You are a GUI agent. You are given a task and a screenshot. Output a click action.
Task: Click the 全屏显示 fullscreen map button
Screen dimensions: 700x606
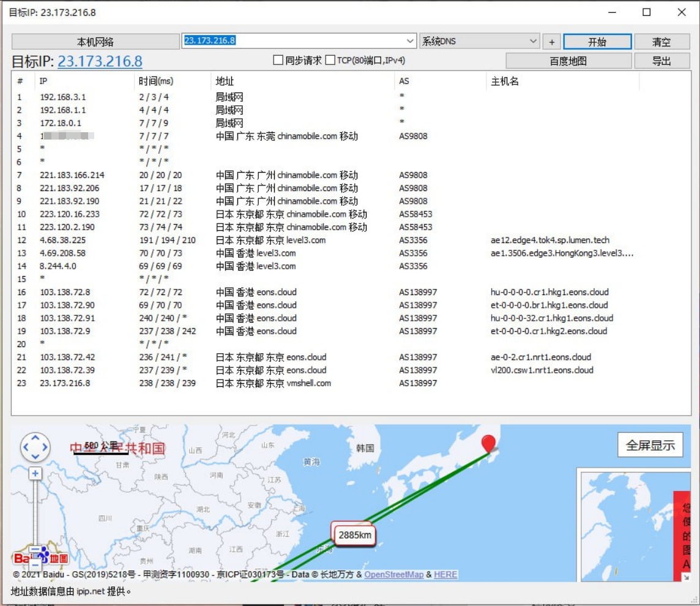click(x=650, y=445)
